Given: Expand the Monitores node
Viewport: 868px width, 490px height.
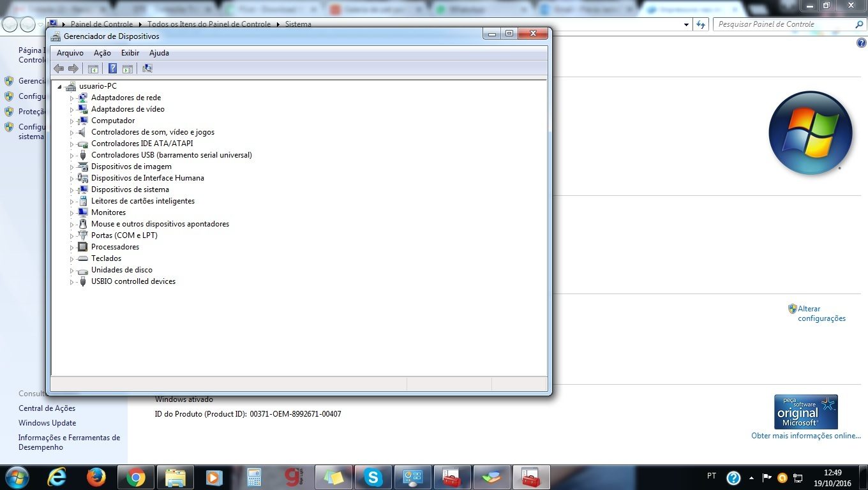Looking at the screenshot, I should [x=71, y=213].
